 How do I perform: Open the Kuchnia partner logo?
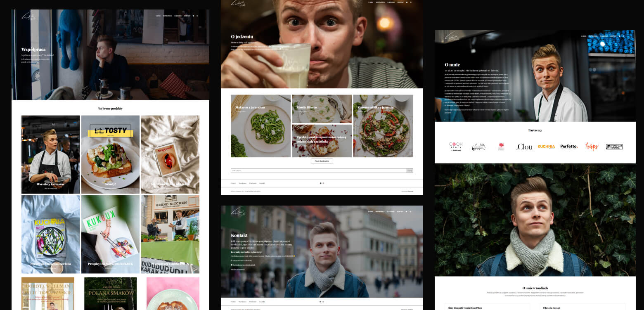click(x=546, y=147)
